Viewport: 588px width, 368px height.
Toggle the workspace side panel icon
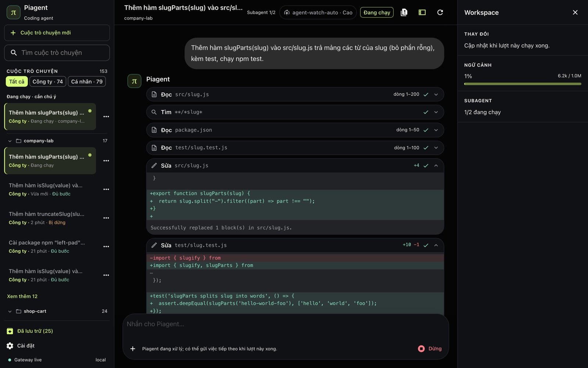422,13
